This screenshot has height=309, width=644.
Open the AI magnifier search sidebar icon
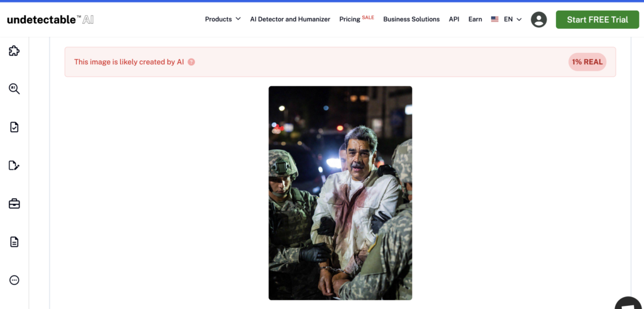click(x=14, y=89)
